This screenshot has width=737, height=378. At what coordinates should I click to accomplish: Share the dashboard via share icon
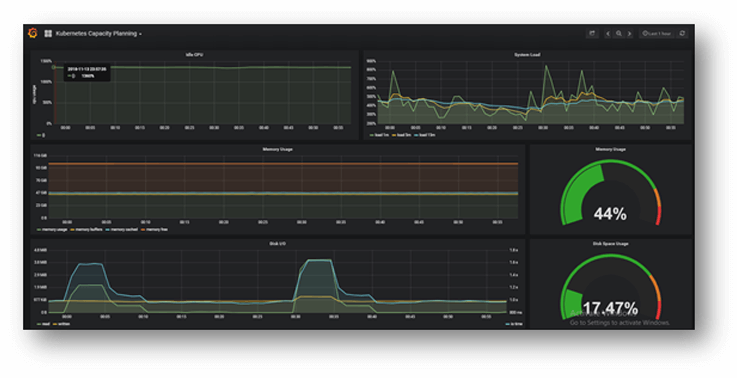(x=592, y=33)
